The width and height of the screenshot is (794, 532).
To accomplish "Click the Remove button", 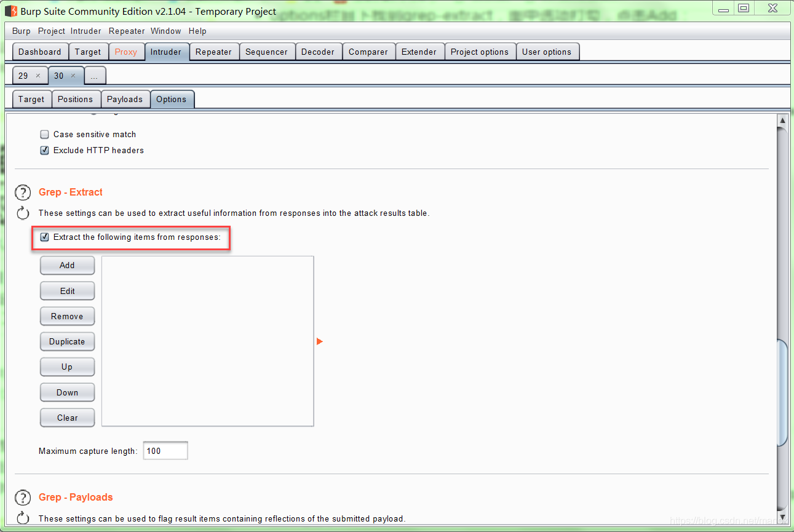I will tap(67, 316).
